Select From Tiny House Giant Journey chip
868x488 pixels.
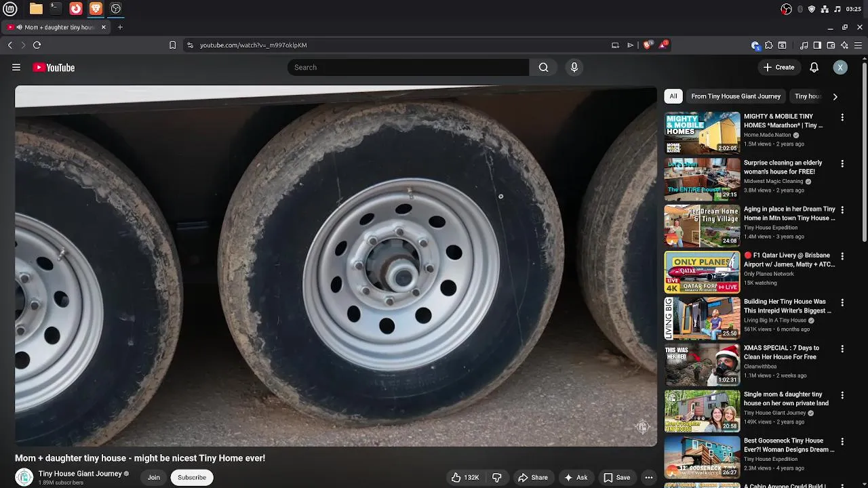point(736,96)
